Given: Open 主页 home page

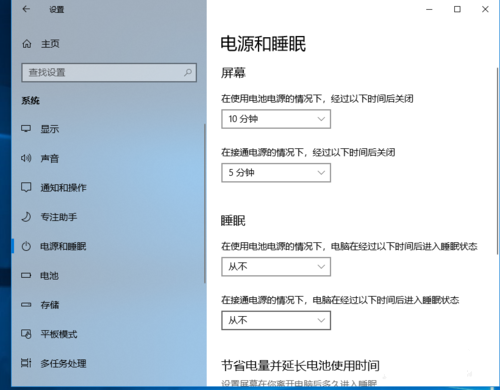Looking at the screenshot, I should [x=50, y=44].
